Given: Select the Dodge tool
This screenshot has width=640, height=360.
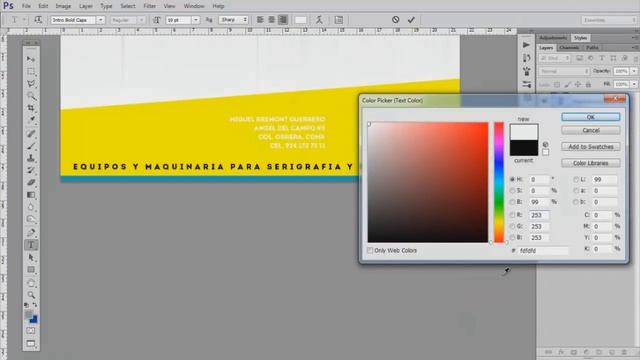Looking at the screenshot, I should pyautogui.click(x=31, y=219).
